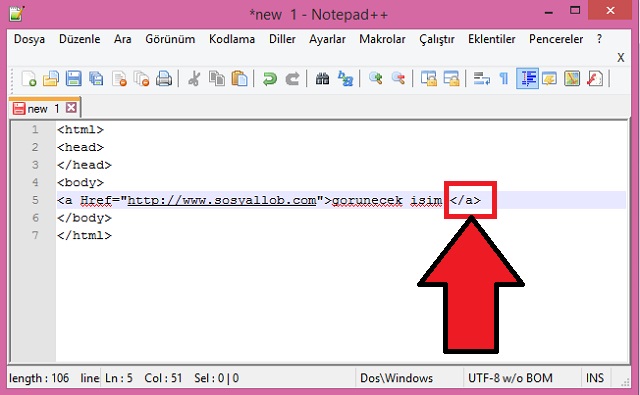Viewport: 640px width, 395px height.
Task: Open the ? help menu
Action: tap(599, 39)
